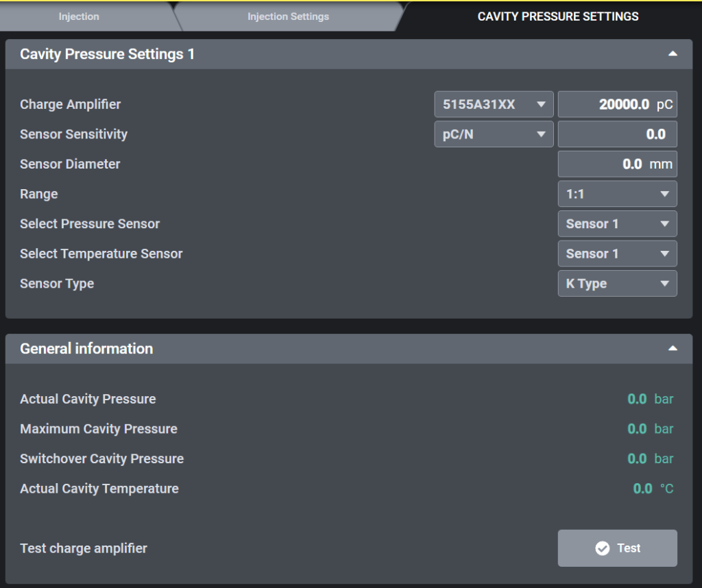Open the Injection Settings tab
The image size is (702, 588).
288,16
